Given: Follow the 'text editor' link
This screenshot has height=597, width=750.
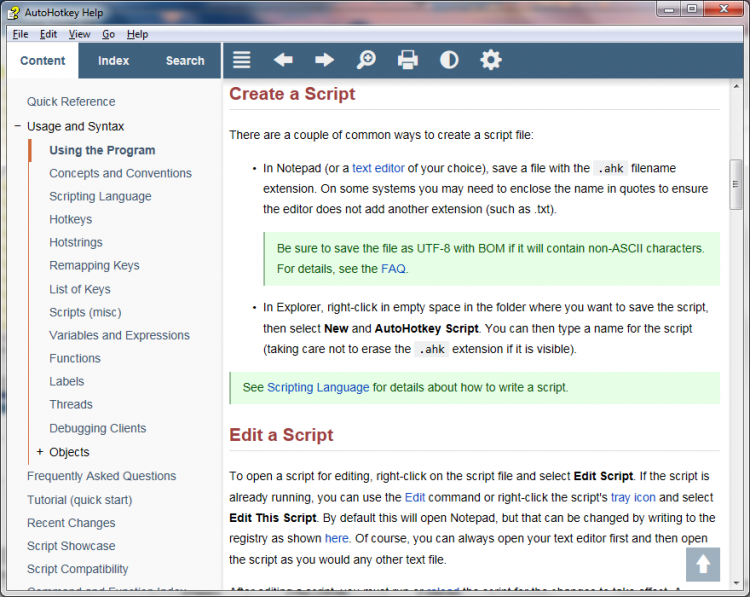Looking at the screenshot, I should point(378,168).
